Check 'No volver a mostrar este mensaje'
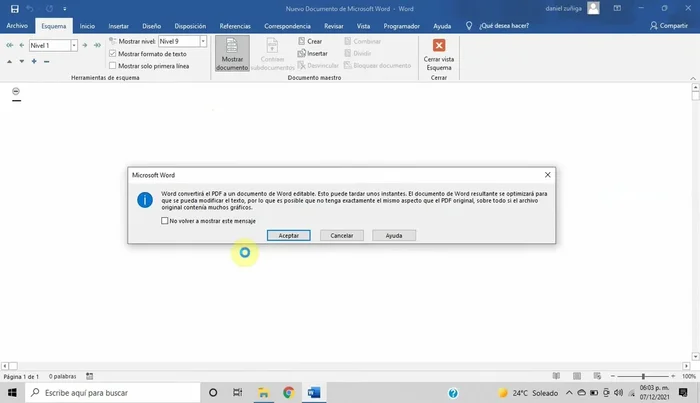 click(165, 220)
